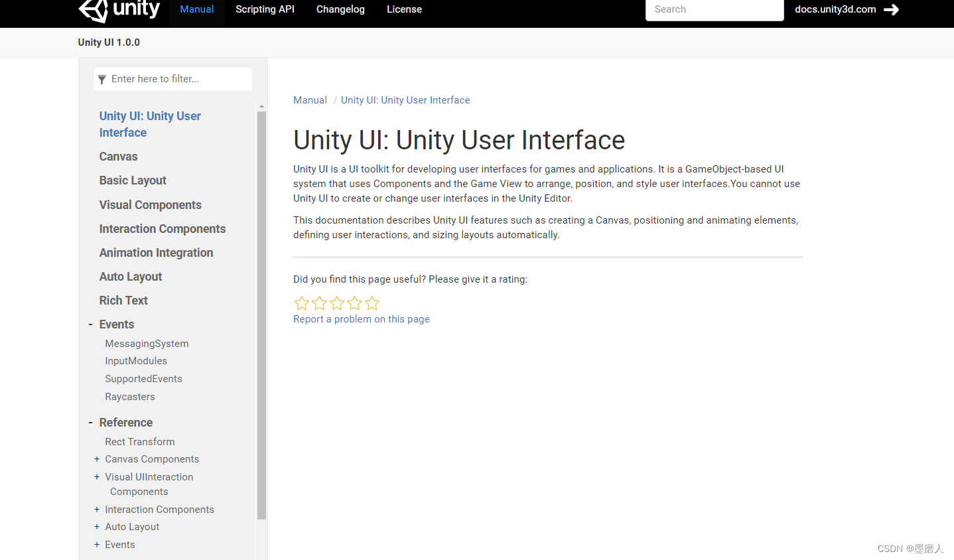Screen dimensions: 954x560
Task: Expand Events under Reference
Action: pos(97,545)
